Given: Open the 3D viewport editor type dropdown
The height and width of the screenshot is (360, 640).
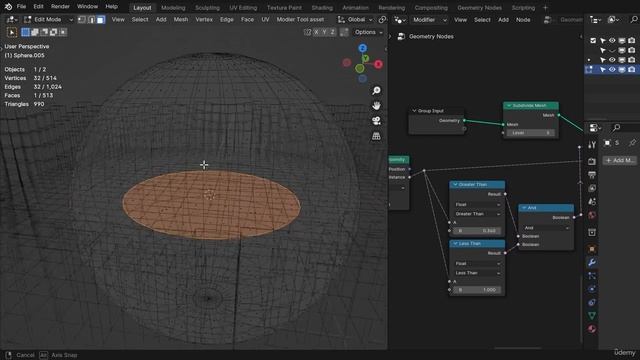Looking at the screenshot, I should point(11,20).
